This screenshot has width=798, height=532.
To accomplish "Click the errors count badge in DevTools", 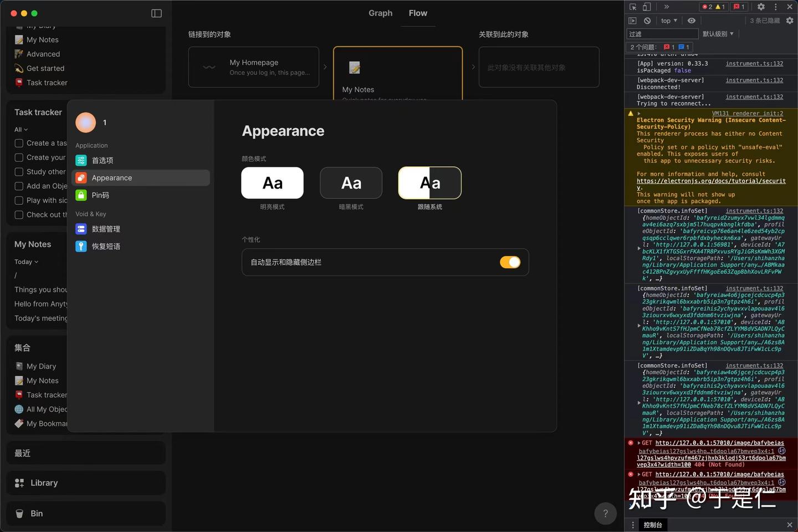I will pos(706,7).
